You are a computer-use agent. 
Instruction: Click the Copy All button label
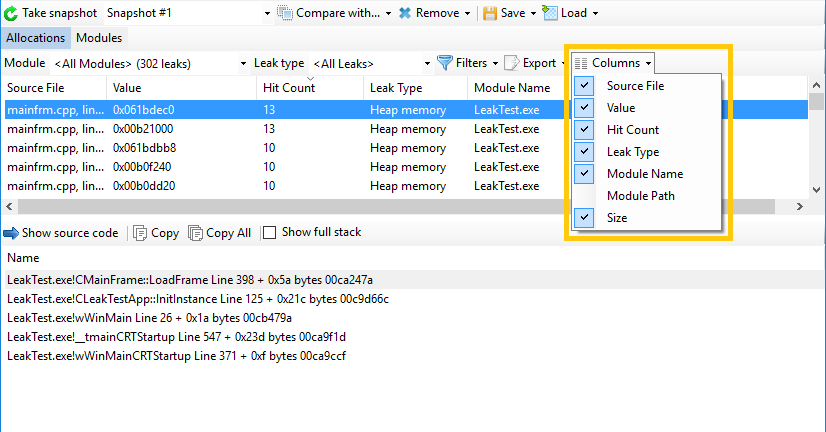229,233
